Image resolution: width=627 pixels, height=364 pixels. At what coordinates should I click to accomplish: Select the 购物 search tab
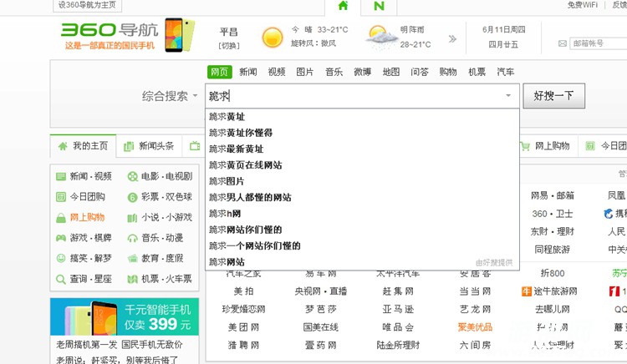point(448,72)
